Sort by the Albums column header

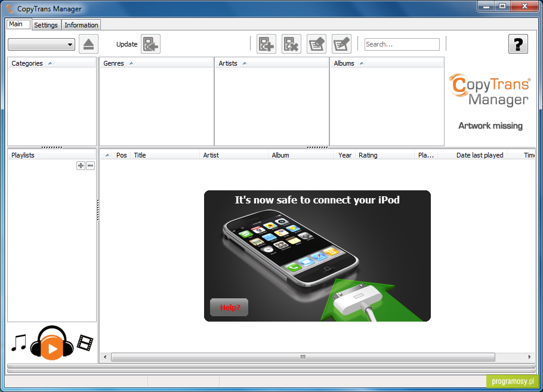(387, 63)
